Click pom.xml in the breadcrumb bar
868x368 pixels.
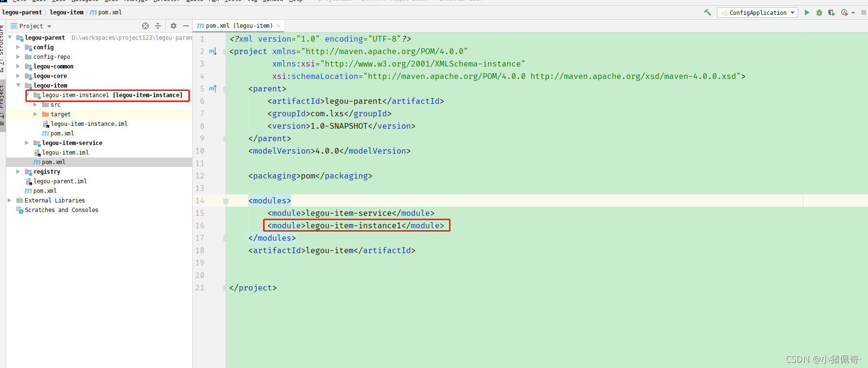[x=106, y=12]
